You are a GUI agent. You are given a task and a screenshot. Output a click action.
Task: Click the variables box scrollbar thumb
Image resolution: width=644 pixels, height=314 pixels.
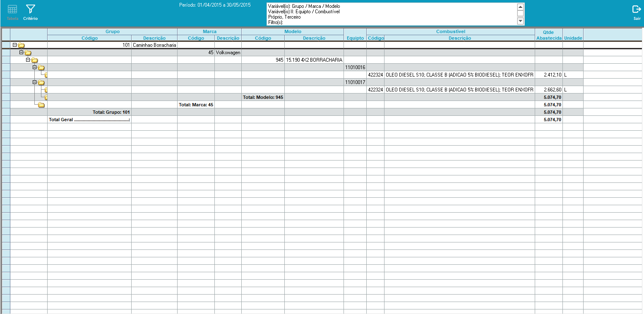[x=521, y=13]
